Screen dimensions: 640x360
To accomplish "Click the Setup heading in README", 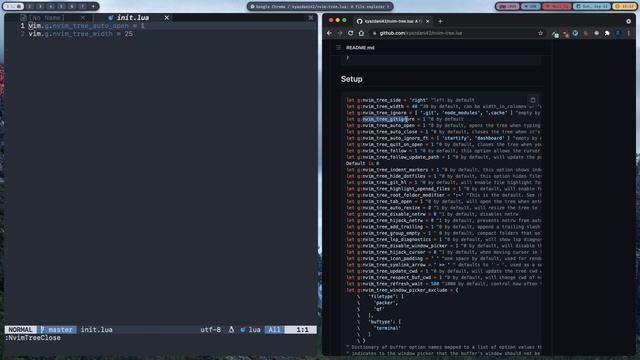I will point(351,79).
